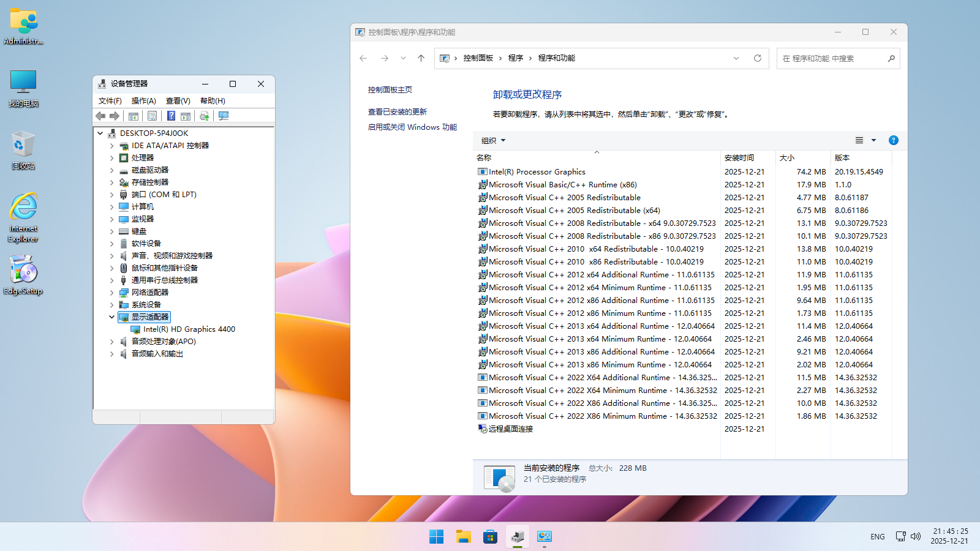Select the 监视器 category in Device Manager
Image resolution: width=980 pixels, height=551 pixels.
[x=143, y=219]
